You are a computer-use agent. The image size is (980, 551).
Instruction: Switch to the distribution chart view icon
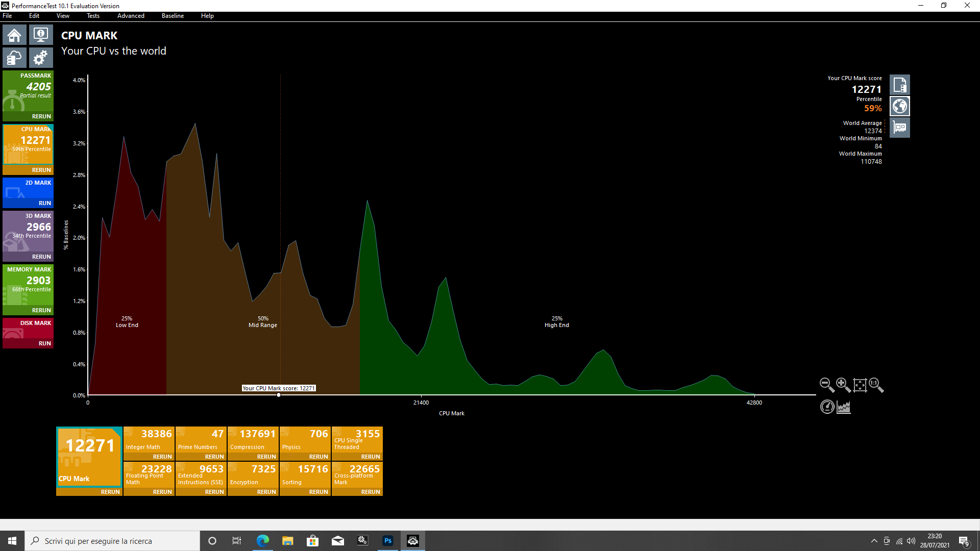point(844,407)
